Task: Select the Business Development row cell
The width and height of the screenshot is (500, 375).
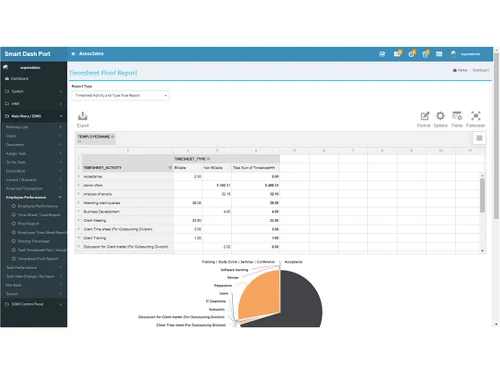Action: [128, 211]
